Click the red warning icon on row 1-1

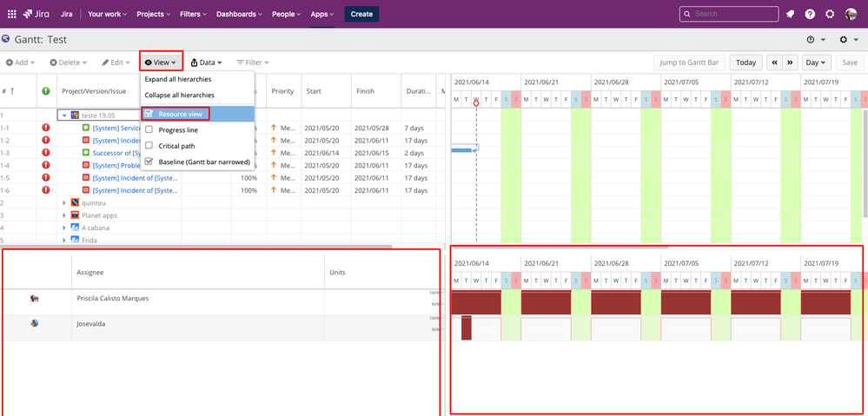[x=46, y=128]
